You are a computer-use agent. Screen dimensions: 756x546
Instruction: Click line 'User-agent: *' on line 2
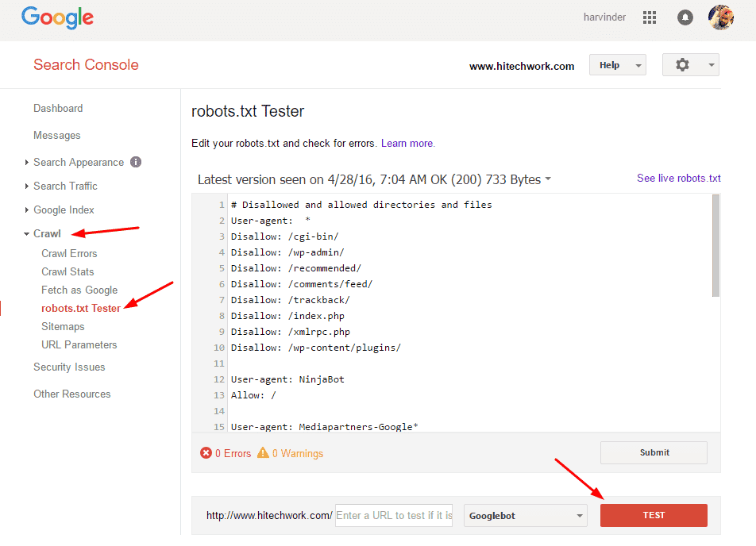tap(271, 221)
